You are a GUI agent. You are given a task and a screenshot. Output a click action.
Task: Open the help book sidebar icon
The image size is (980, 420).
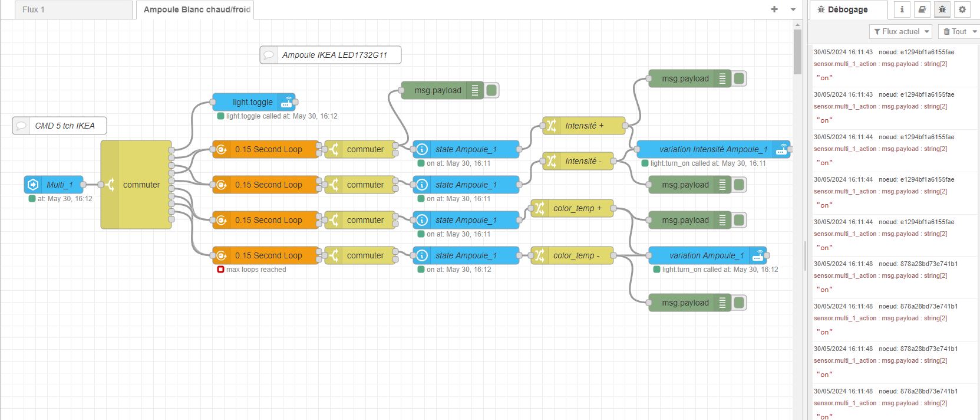tap(922, 9)
